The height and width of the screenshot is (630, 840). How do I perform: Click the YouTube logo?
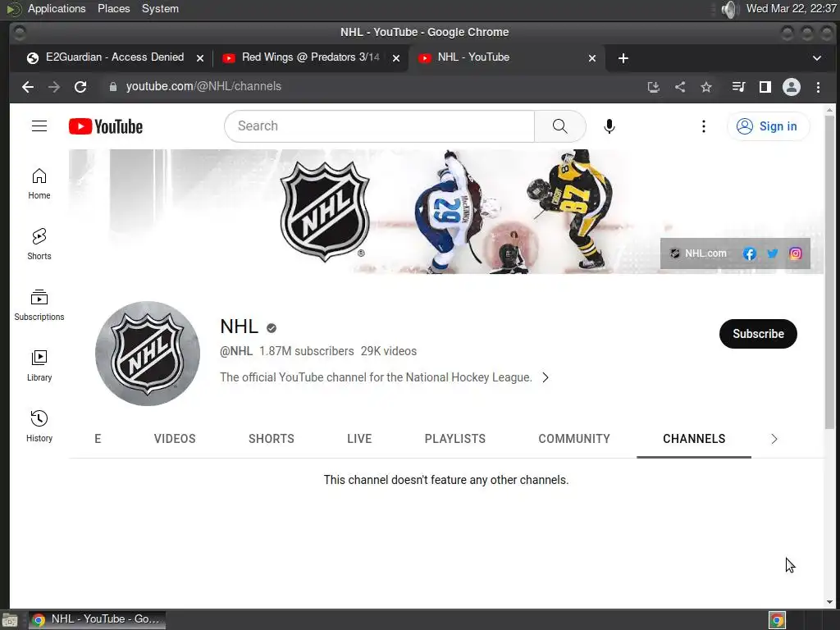[106, 126]
